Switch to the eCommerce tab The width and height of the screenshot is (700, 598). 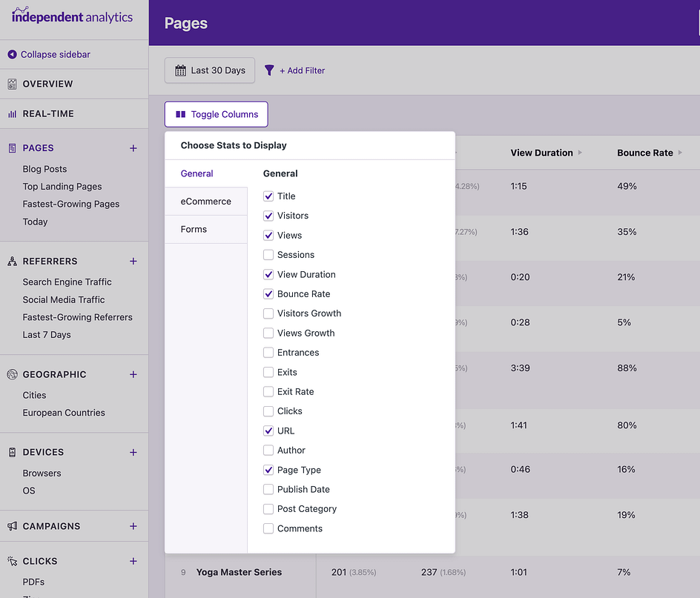click(x=201, y=201)
